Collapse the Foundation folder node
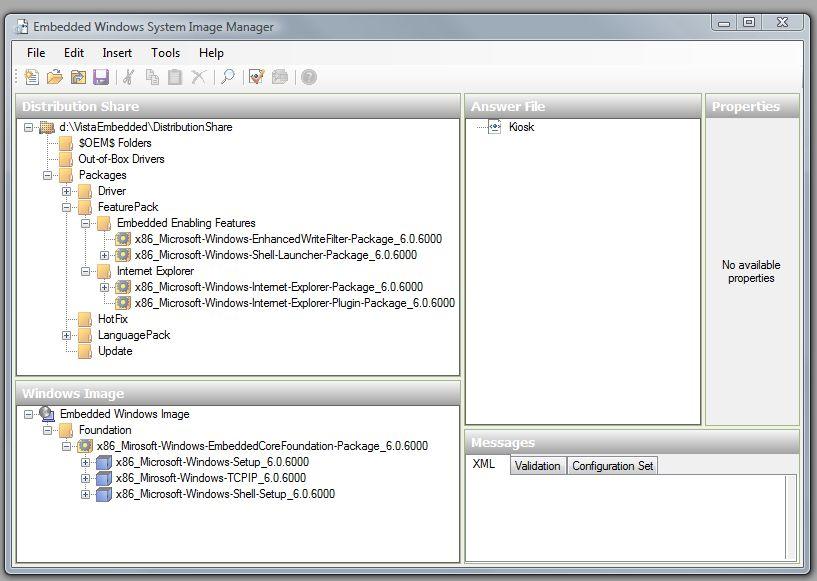Screen dimensions: 817x581 pos(47,430)
